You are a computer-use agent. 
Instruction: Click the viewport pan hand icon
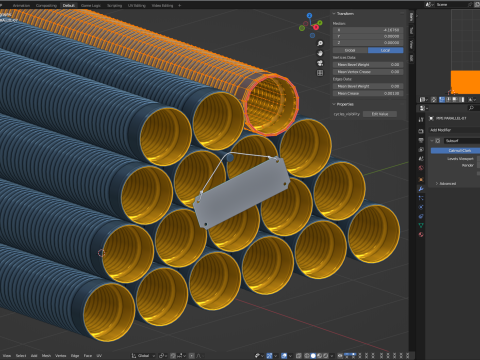[320, 53]
